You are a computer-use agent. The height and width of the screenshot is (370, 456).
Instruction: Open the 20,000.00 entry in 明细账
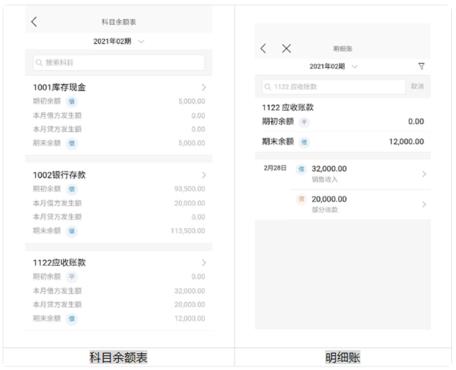[x=360, y=204]
